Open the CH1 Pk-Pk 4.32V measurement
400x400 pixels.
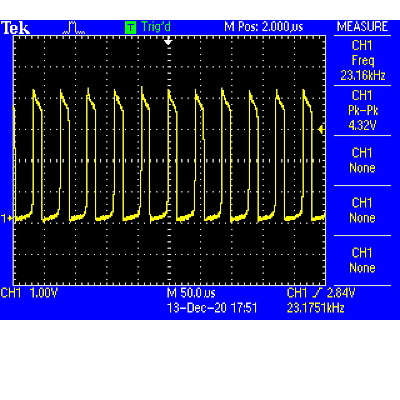pyautogui.click(x=362, y=110)
